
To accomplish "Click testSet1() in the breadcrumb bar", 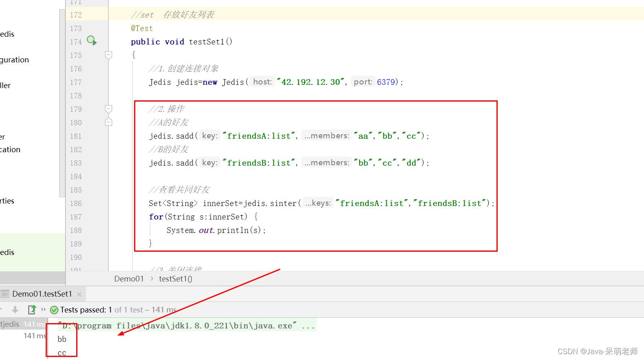I will click(x=175, y=279).
